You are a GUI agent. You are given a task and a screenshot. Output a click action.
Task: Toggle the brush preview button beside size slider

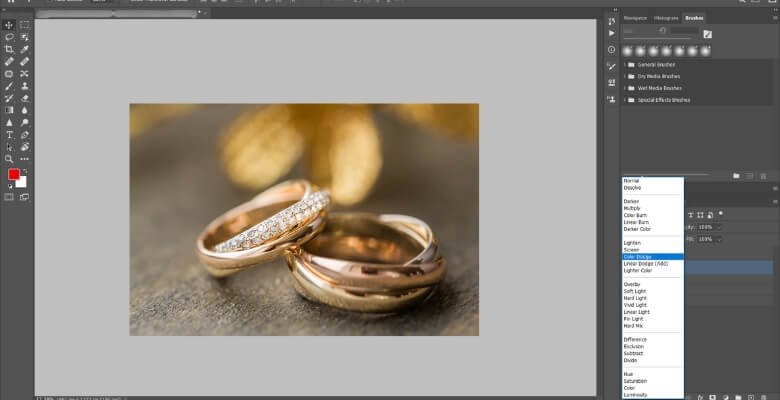point(707,34)
